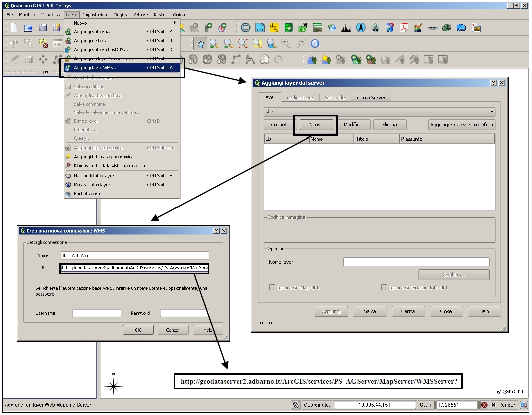The height and width of the screenshot is (415, 532).
Task: Choose Etichettatura menu entry
Action: 122,194
